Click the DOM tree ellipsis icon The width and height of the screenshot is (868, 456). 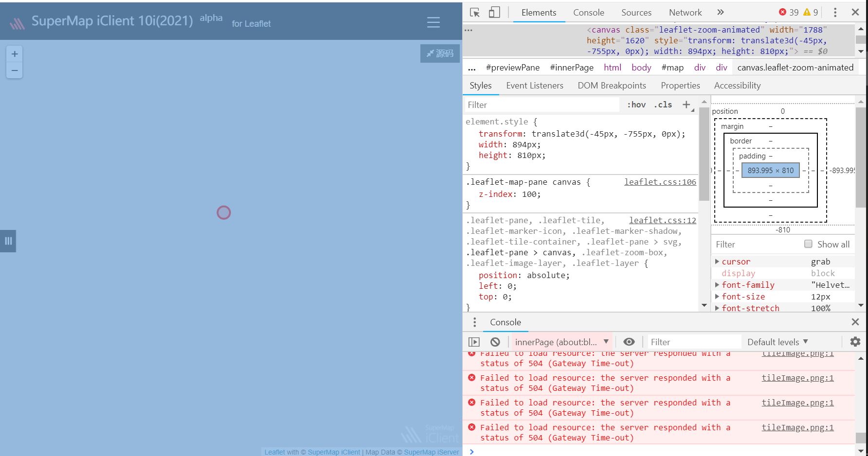(x=469, y=30)
